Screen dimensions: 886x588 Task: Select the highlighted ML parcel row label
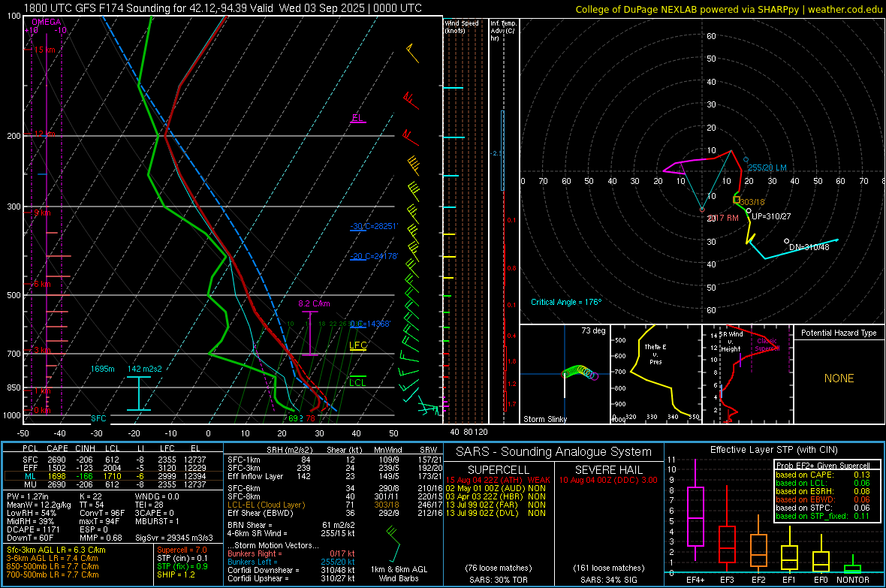(30, 477)
